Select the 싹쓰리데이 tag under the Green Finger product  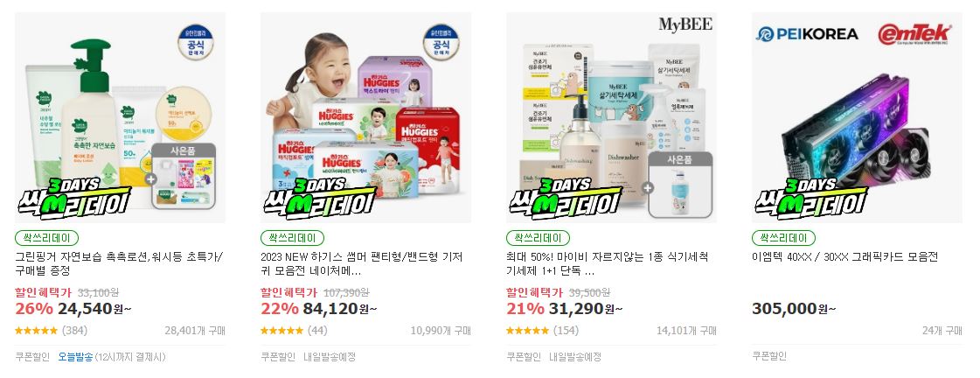(x=47, y=238)
